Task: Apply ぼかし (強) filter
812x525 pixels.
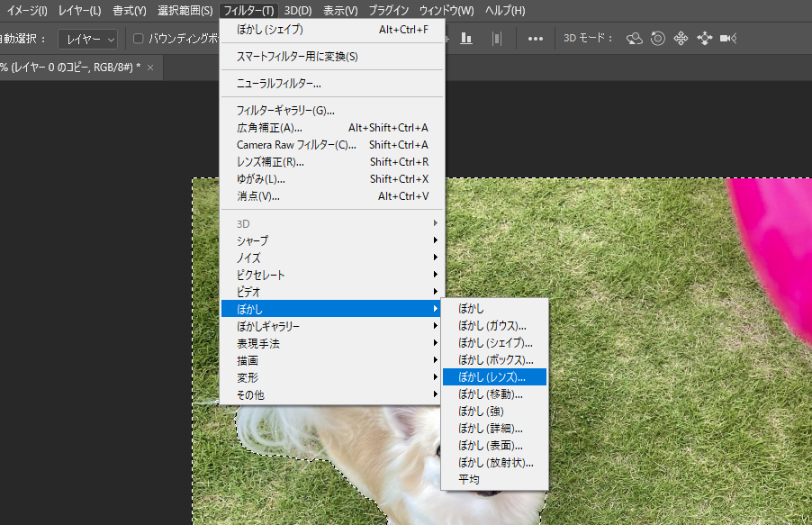Action: (494, 411)
